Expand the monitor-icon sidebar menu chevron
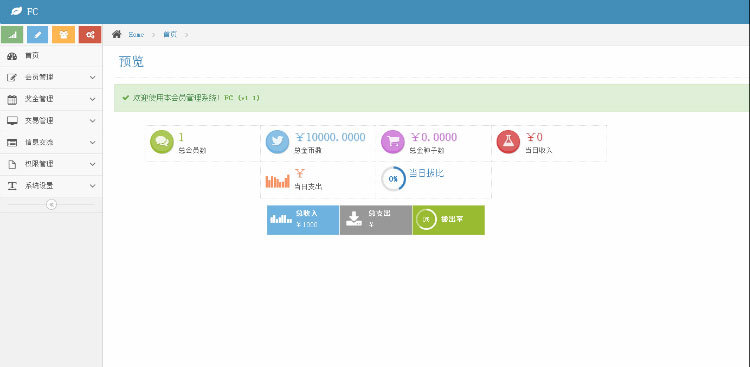 [x=93, y=121]
